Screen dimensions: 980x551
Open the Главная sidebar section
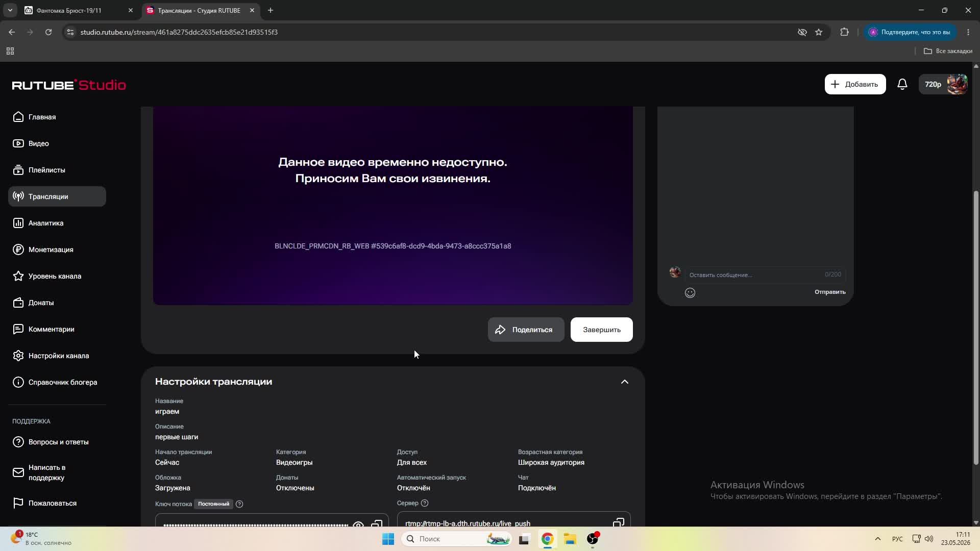(x=57, y=117)
